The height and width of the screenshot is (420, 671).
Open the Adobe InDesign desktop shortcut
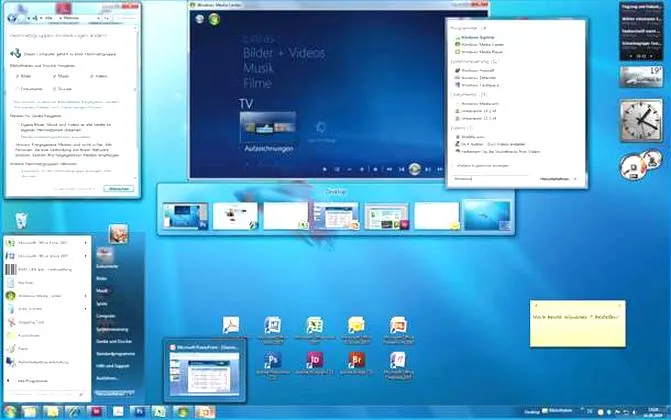point(314,362)
